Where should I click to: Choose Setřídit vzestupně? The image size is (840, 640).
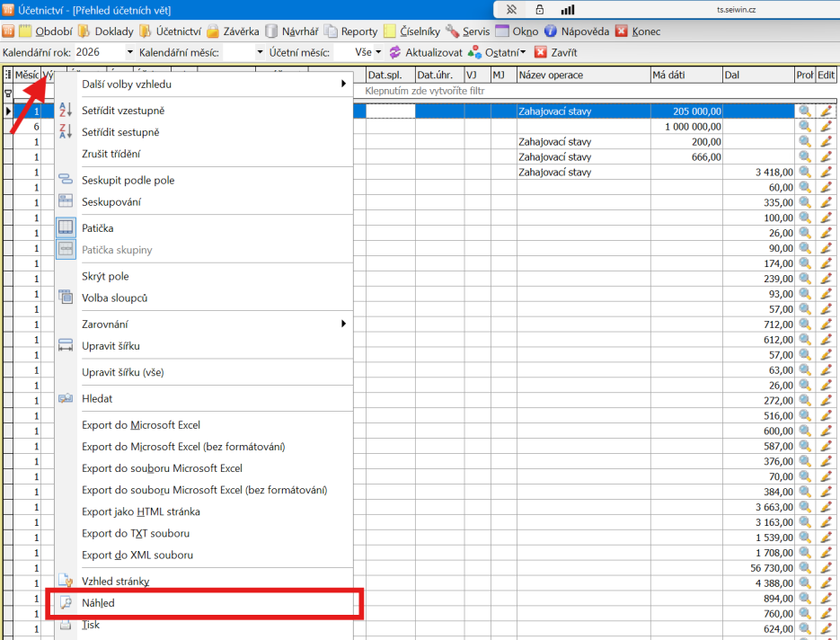(204, 111)
